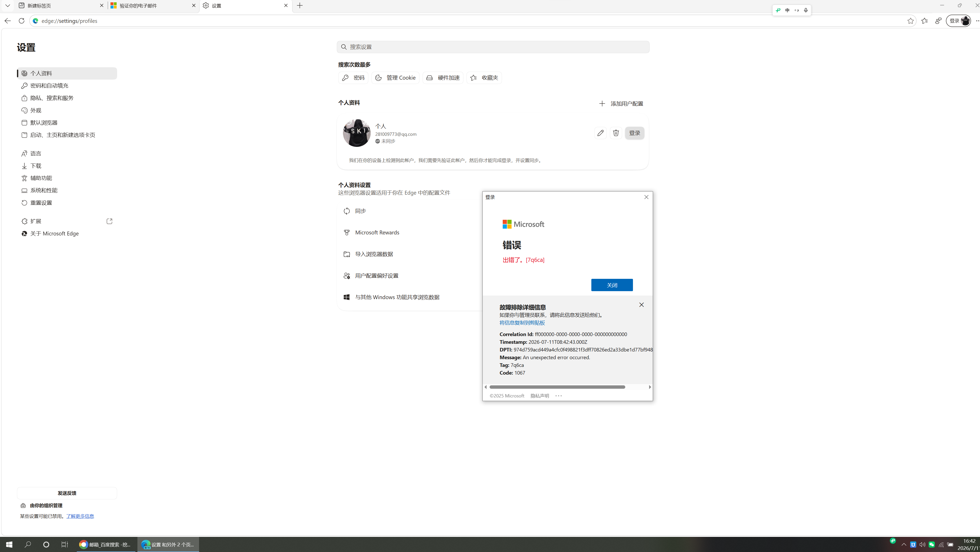Click the 硬件加速 suggestion chip
The image size is (980, 552).
pos(443,78)
